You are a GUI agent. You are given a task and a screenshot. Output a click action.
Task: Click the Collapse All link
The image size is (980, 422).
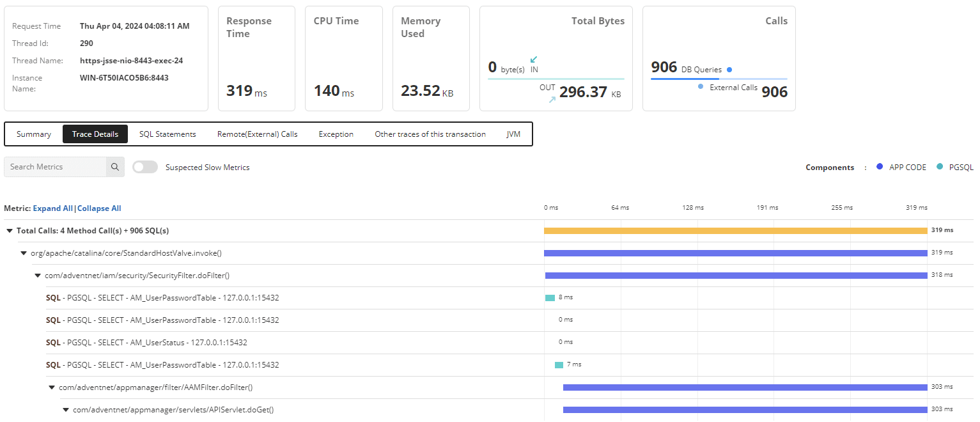(x=98, y=208)
